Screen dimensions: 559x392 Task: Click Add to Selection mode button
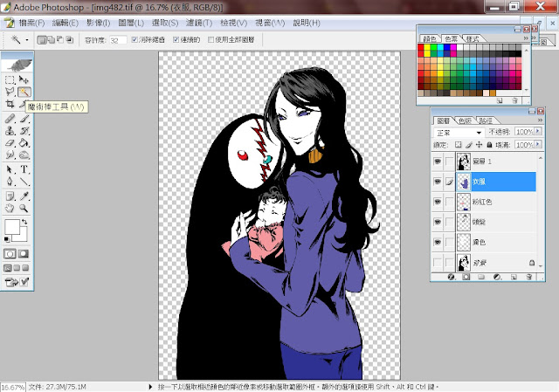(x=52, y=40)
